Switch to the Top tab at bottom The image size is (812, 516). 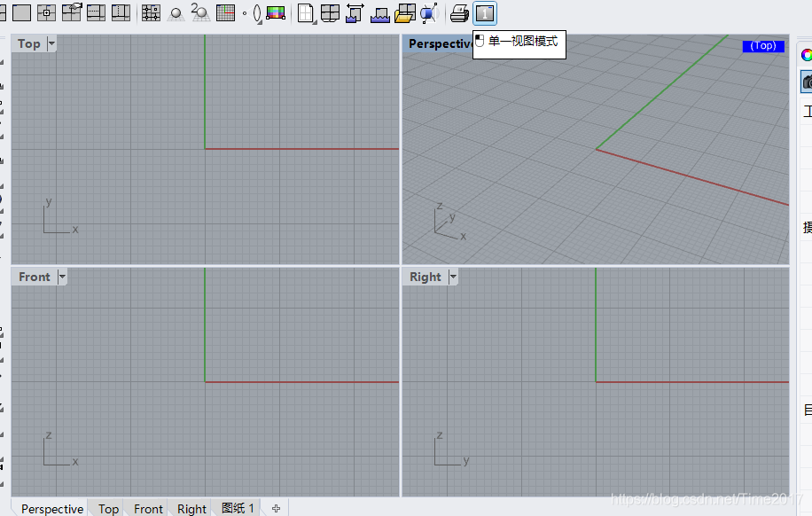tap(108, 509)
